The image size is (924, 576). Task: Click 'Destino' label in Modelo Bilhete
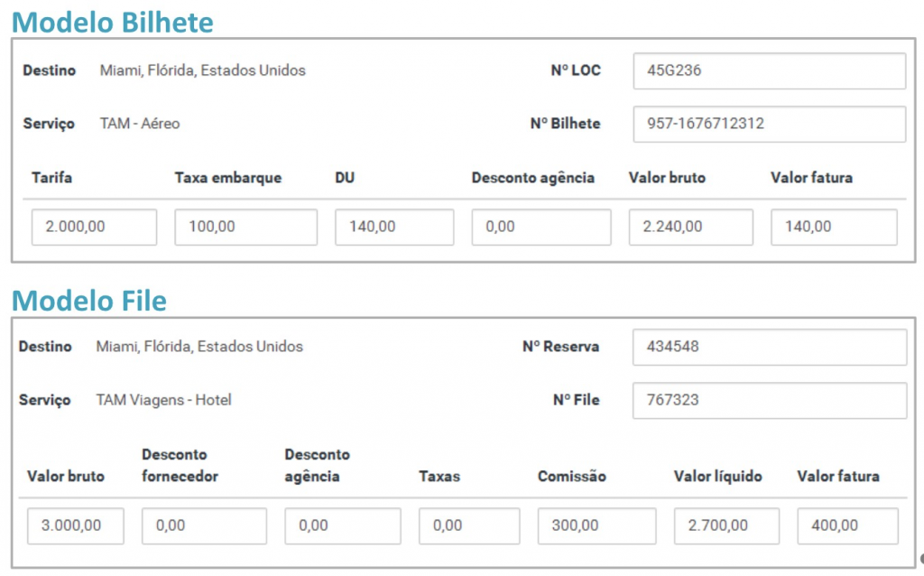tap(50, 70)
